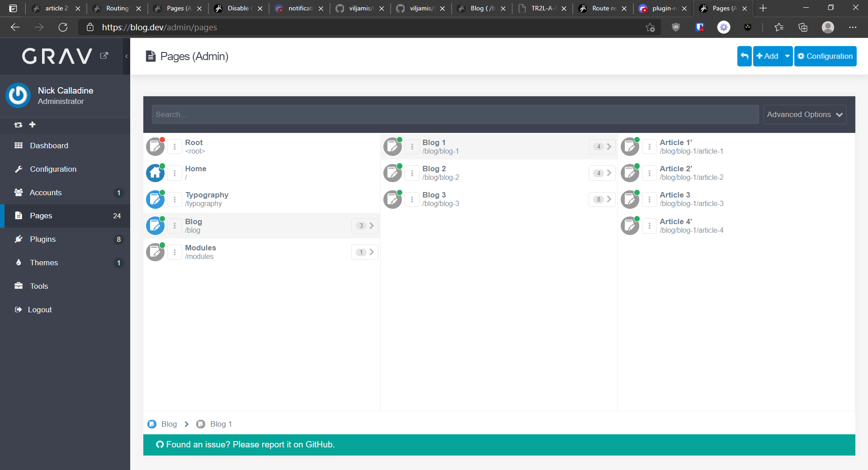Click the Blog page edit icon
This screenshot has height=470, width=868.
(x=155, y=226)
